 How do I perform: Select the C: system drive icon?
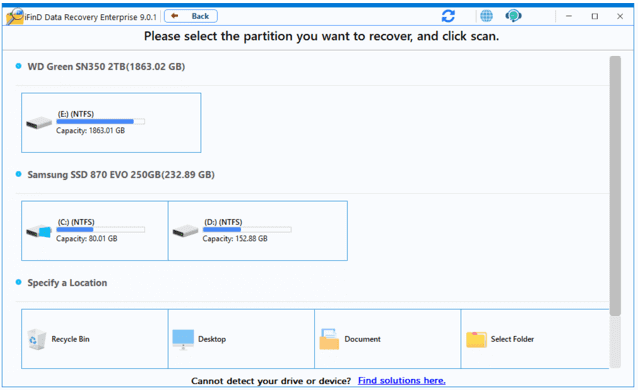tap(39, 231)
